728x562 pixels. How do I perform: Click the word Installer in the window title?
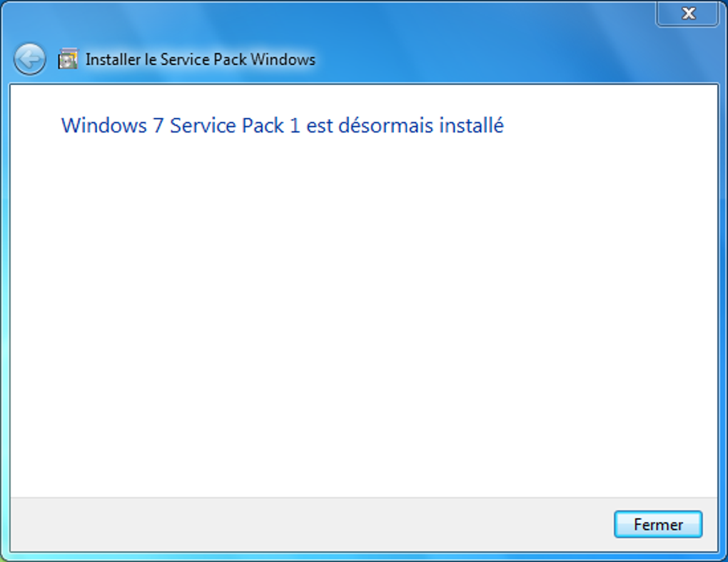(x=113, y=59)
